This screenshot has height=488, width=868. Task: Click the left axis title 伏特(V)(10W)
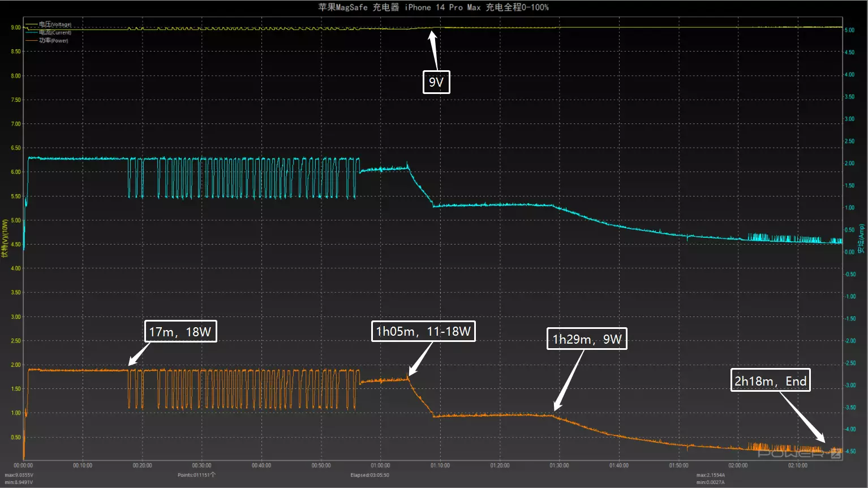[5, 238]
